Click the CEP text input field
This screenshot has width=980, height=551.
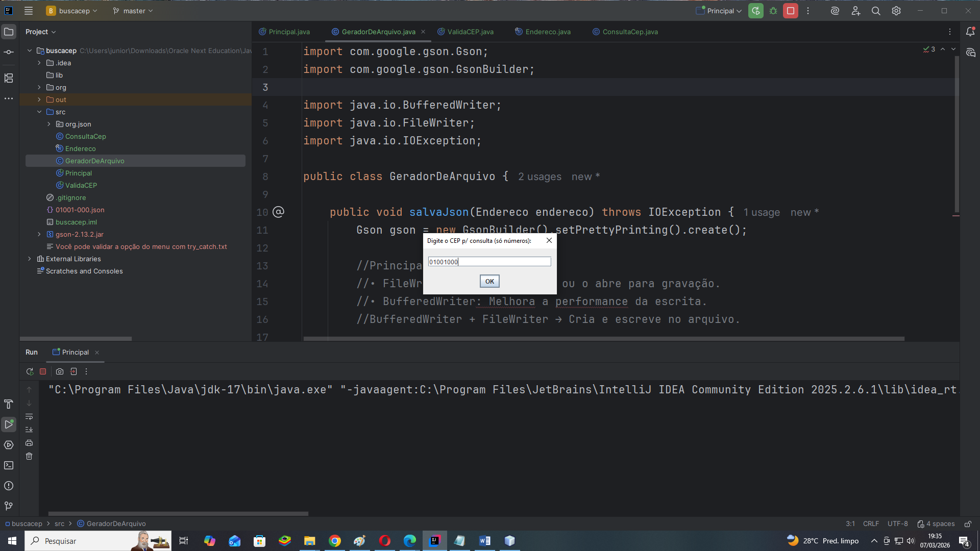point(489,262)
